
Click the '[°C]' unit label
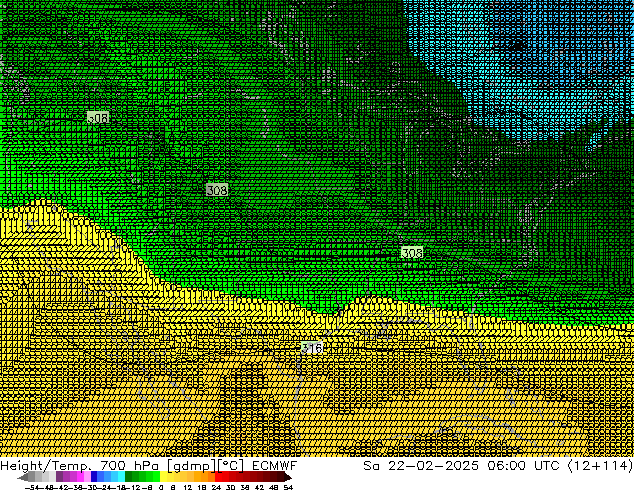coord(231,466)
